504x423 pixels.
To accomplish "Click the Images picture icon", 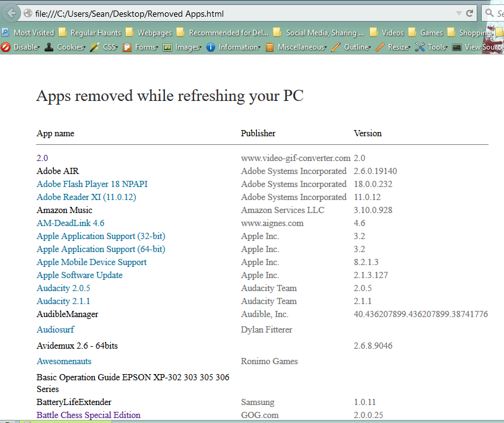I will pos(167,48).
